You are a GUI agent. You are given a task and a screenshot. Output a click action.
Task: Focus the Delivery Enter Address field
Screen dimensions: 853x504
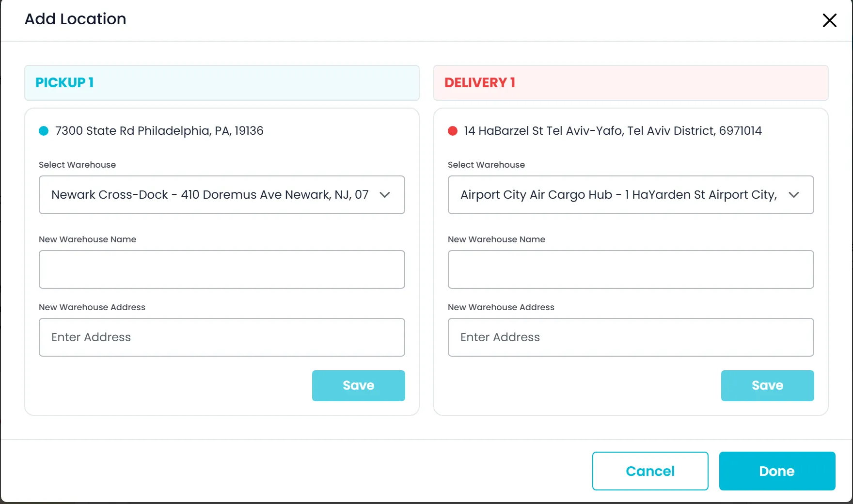631,337
